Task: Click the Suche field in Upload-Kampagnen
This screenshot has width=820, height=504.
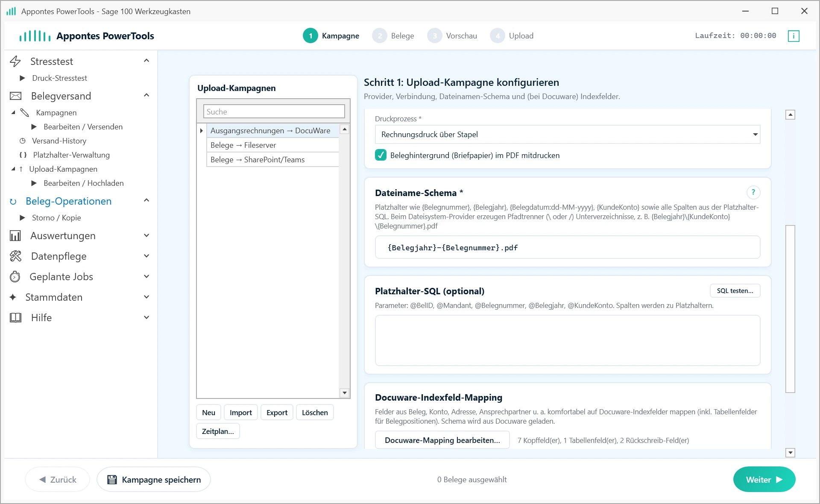Action: click(274, 111)
